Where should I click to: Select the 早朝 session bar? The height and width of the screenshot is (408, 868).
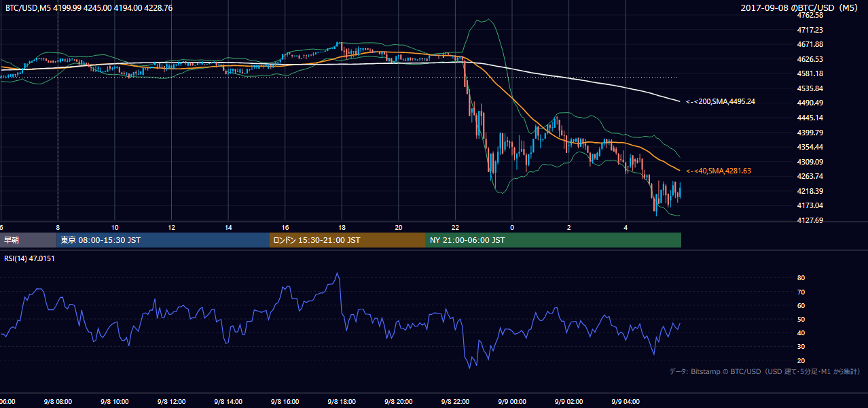point(29,240)
